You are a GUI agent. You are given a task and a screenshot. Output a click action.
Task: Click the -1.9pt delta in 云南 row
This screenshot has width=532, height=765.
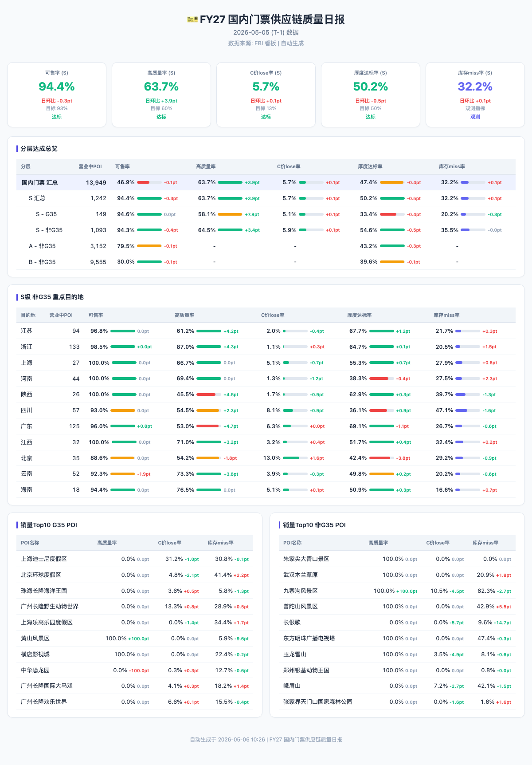click(144, 474)
